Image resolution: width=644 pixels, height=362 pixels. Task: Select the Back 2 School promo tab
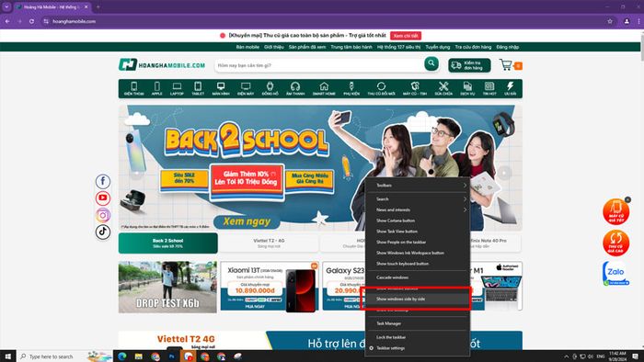click(x=168, y=243)
